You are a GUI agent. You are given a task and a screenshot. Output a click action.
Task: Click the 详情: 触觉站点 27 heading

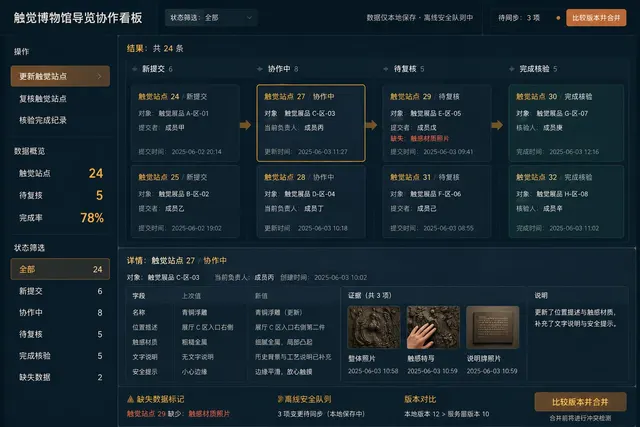(176, 260)
